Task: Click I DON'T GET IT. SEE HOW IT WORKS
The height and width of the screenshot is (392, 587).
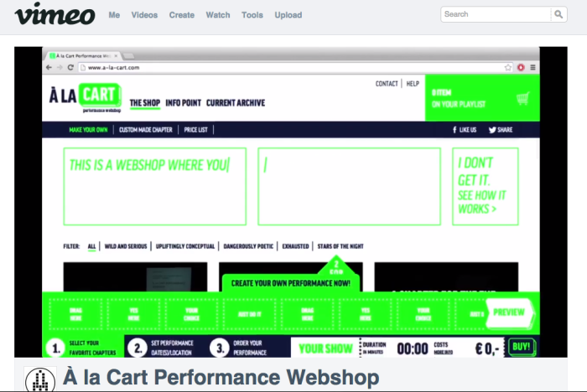Action: (486, 186)
